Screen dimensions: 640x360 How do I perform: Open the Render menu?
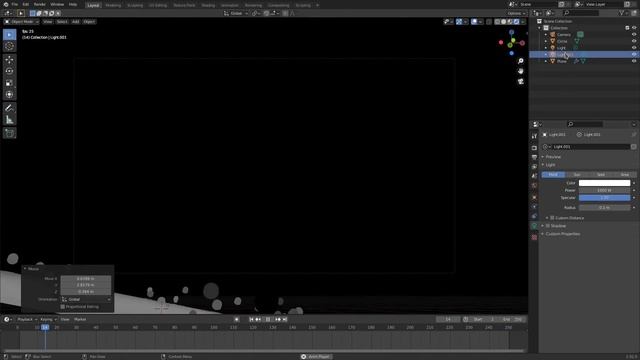(x=40, y=4)
